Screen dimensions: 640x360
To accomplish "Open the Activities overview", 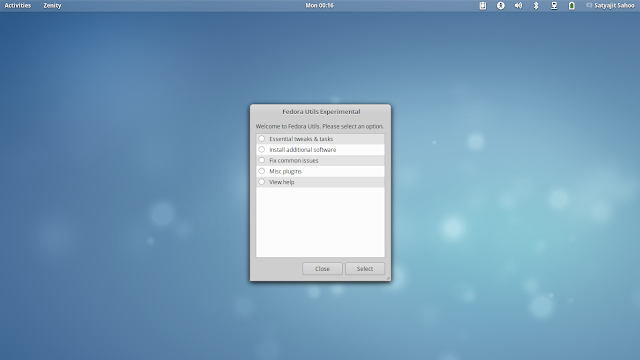I will pyautogui.click(x=18, y=6).
